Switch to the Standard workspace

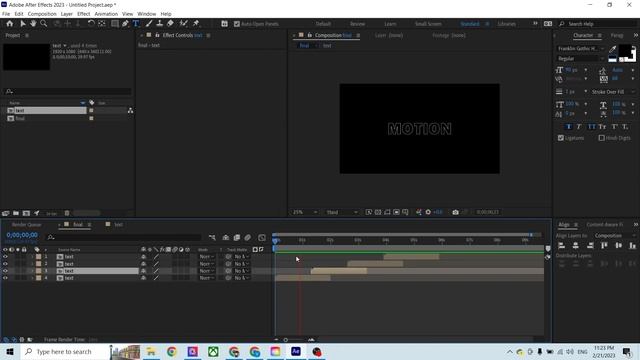(x=470, y=24)
